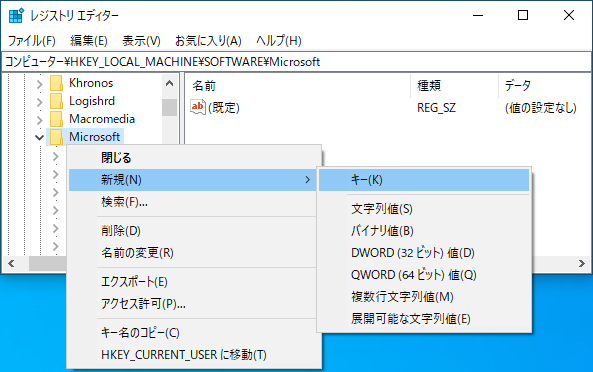The width and height of the screenshot is (593, 372).
Task: Select the Microsoft tree item
Action: point(95,137)
